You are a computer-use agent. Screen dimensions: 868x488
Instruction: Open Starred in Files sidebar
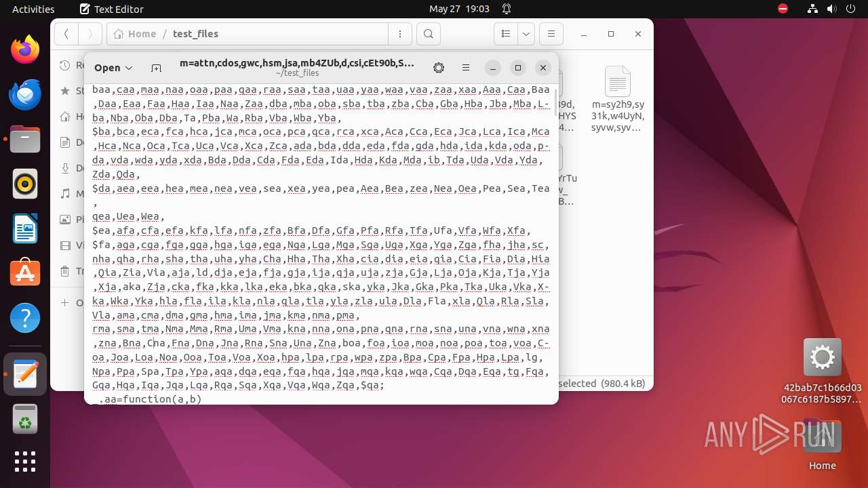71,91
